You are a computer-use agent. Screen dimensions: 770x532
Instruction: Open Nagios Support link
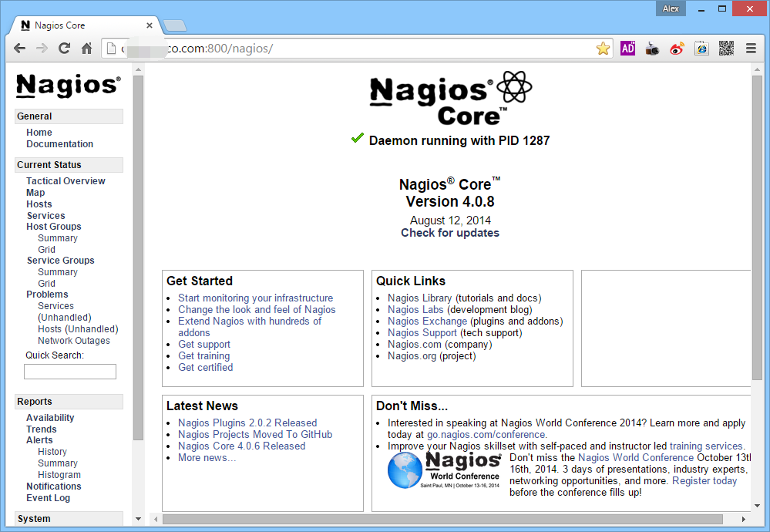(x=422, y=332)
